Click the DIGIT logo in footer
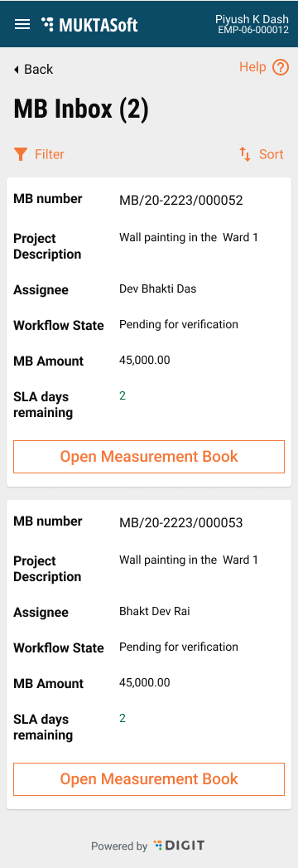This screenshot has height=868, width=298. [x=179, y=846]
